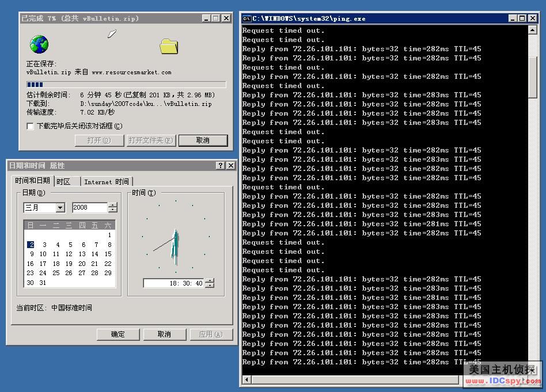Switch to the 时间和日期 tab

point(32,181)
